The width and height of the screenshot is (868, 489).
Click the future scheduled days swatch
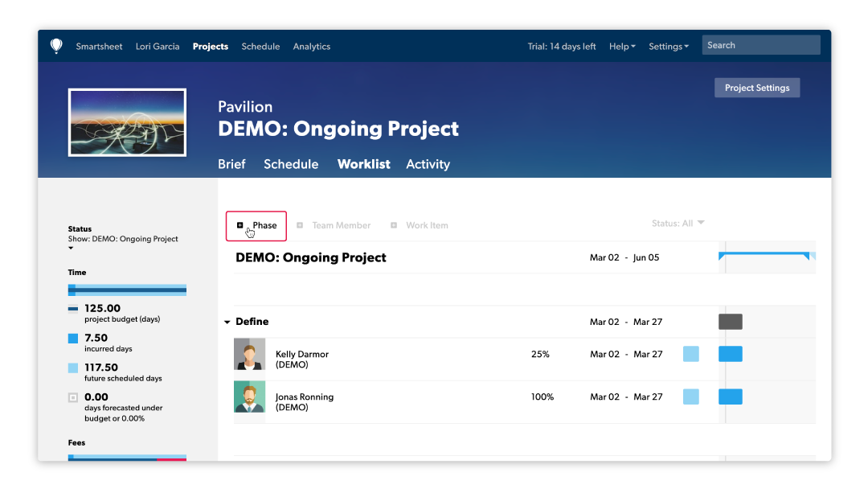(73, 368)
